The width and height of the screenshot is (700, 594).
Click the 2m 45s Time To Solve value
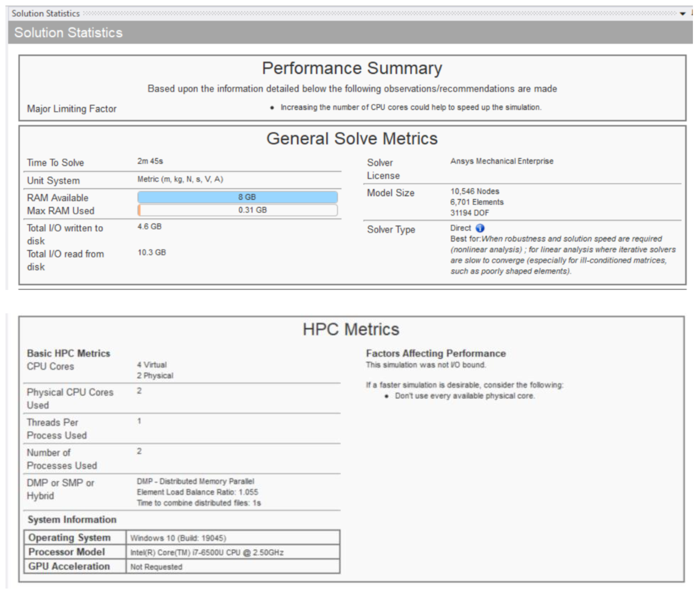point(150,161)
